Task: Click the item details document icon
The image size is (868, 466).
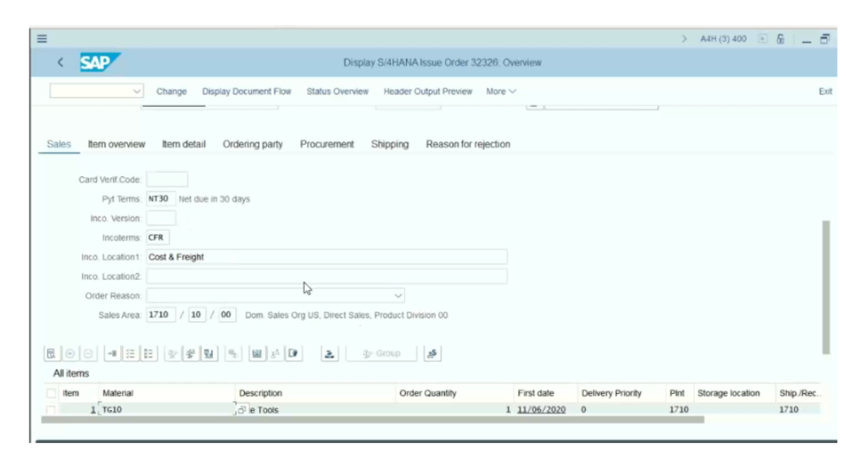Action: (52, 353)
